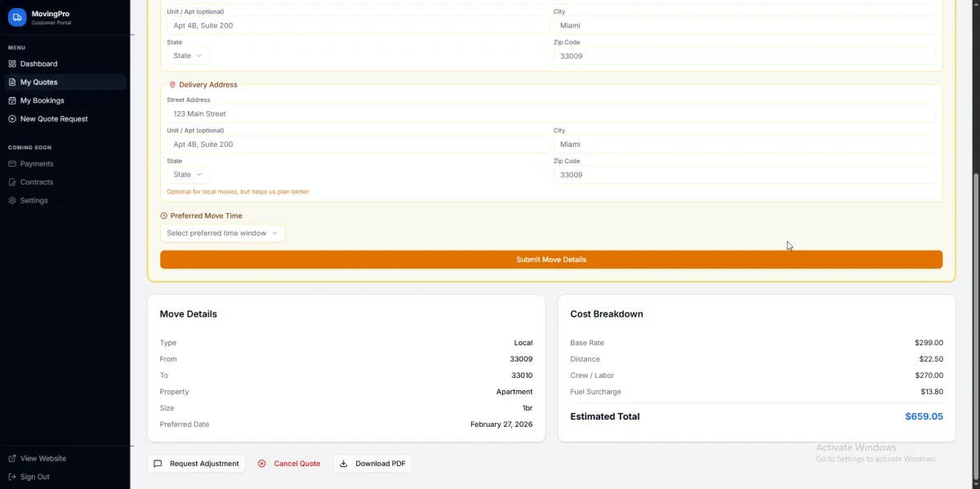Open the pickup address State dropdown
This screenshot has height=489, width=980.
tap(188, 56)
